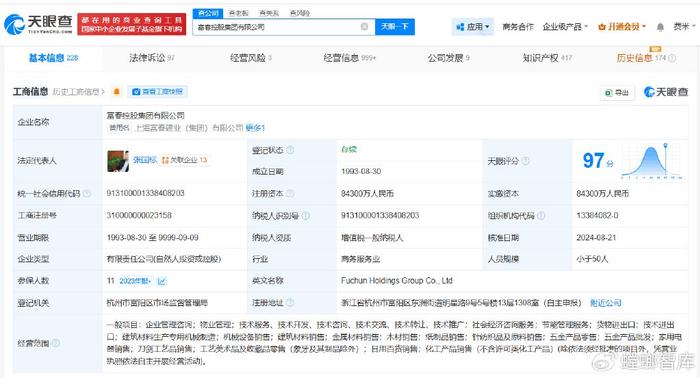Expand the 2023年报 year selector
This screenshot has width=700, height=378.
pyautogui.click(x=135, y=281)
